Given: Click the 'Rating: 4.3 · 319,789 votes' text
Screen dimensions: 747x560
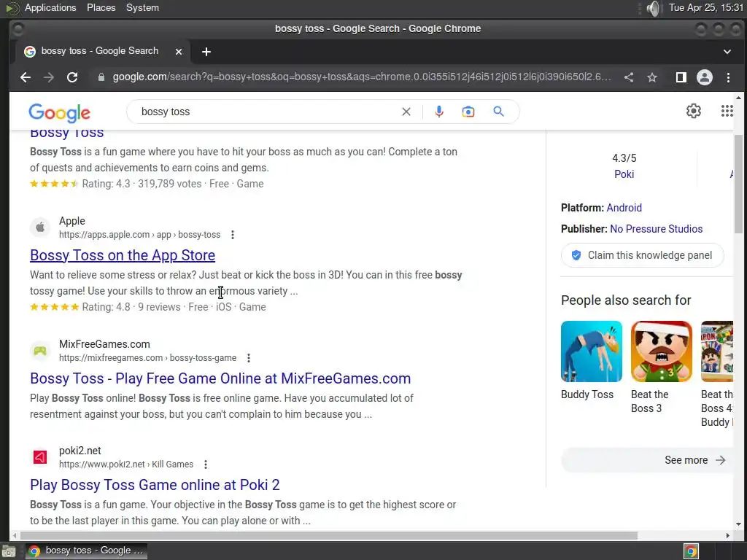Looking at the screenshot, I should click(142, 184).
